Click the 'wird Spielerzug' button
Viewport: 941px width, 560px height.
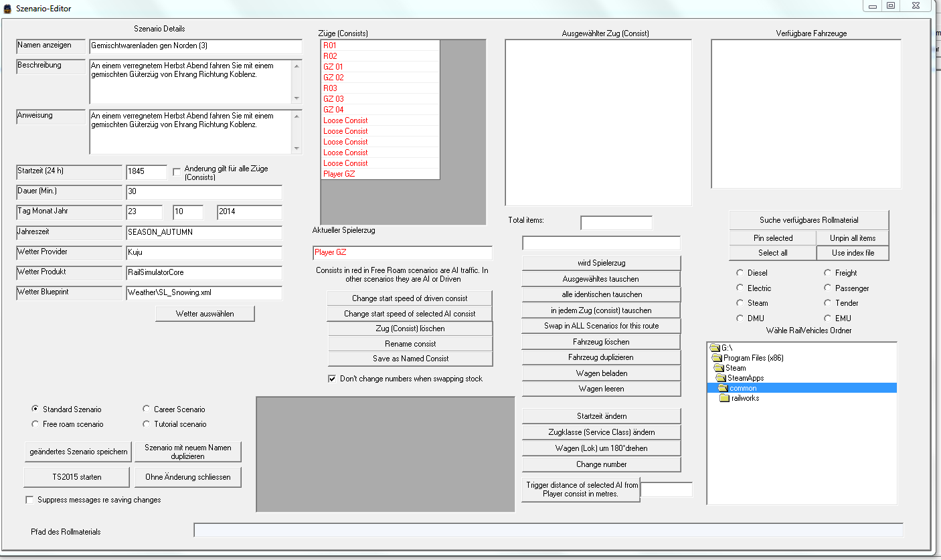tap(601, 263)
